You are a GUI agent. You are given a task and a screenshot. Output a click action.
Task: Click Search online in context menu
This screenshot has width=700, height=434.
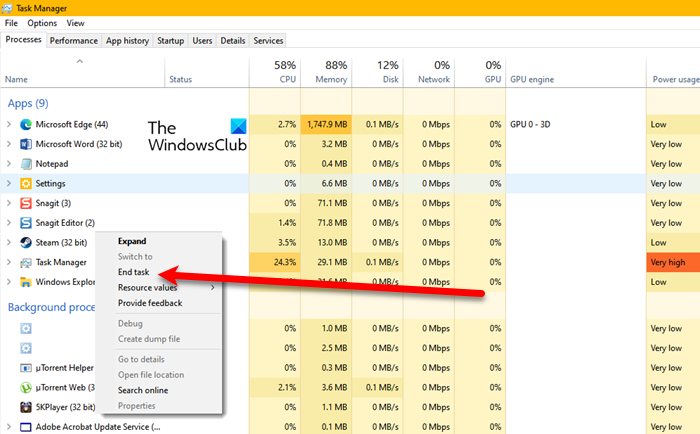[x=142, y=390]
